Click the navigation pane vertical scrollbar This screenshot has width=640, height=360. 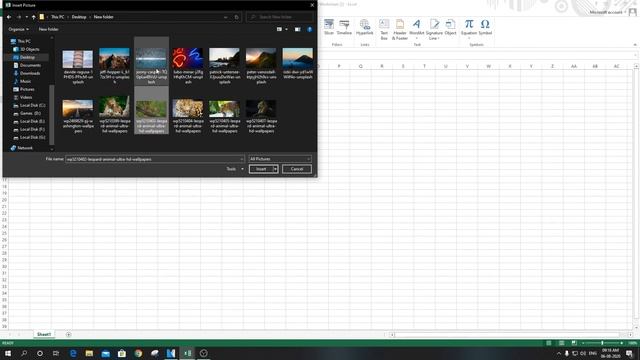pyautogui.click(x=51, y=114)
